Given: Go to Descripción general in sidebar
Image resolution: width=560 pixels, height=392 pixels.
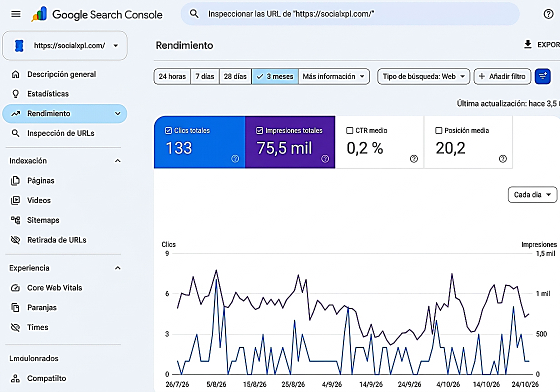Looking at the screenshot, I should click(x=64, y=74).
